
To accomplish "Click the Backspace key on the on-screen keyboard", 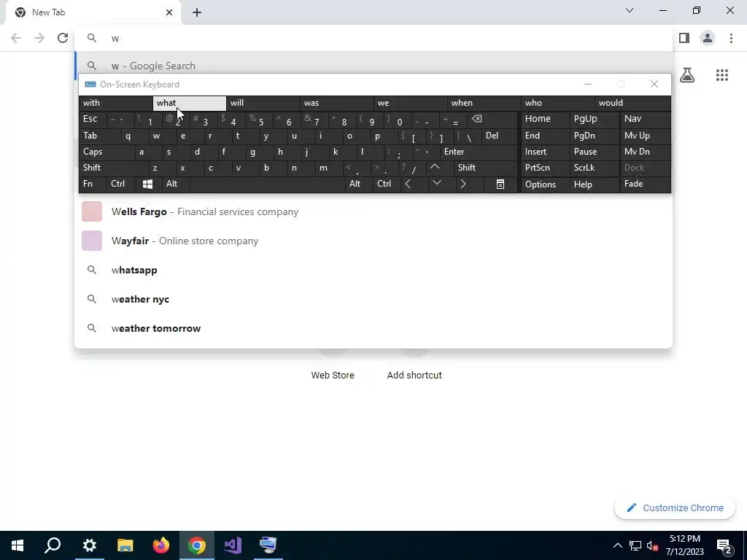I will pos(492,119).
